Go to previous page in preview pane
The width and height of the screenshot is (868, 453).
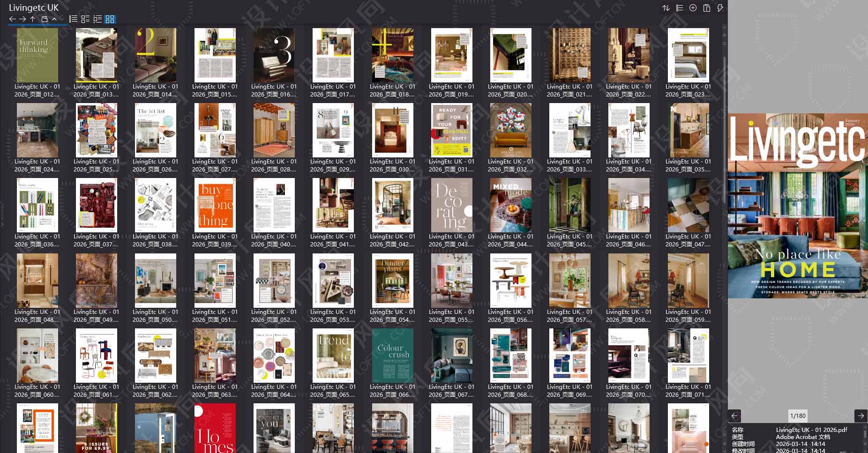click(734, 416)
